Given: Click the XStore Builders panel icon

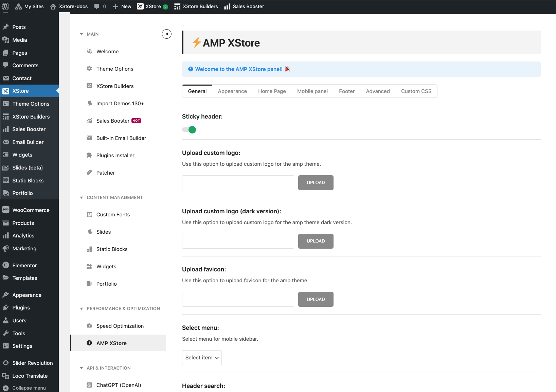Looking at the screenshot, I should point(89,86).
